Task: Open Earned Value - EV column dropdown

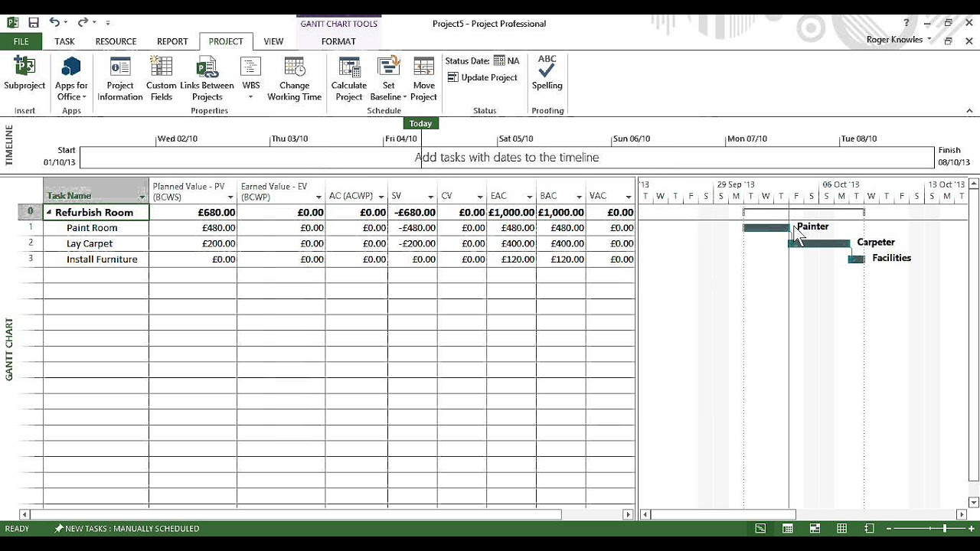Action: tap(318, 197)
